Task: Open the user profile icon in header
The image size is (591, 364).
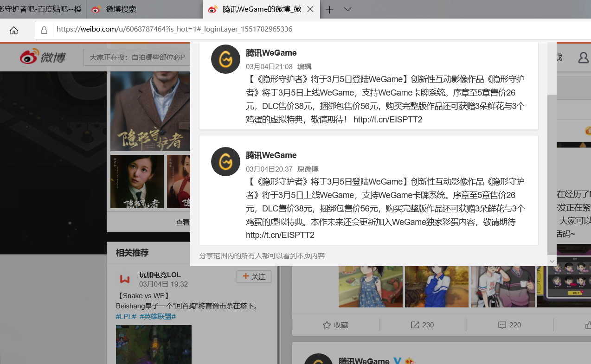Action: click(x=583, y=57)
